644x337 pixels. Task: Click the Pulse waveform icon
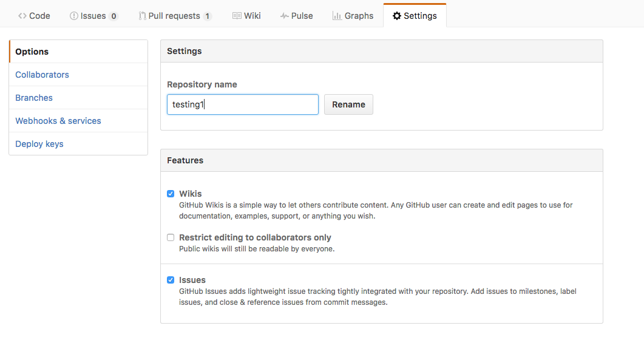pos(284,16)
